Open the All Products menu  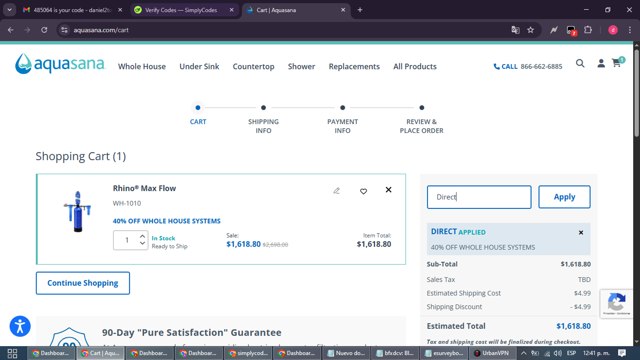415,67
